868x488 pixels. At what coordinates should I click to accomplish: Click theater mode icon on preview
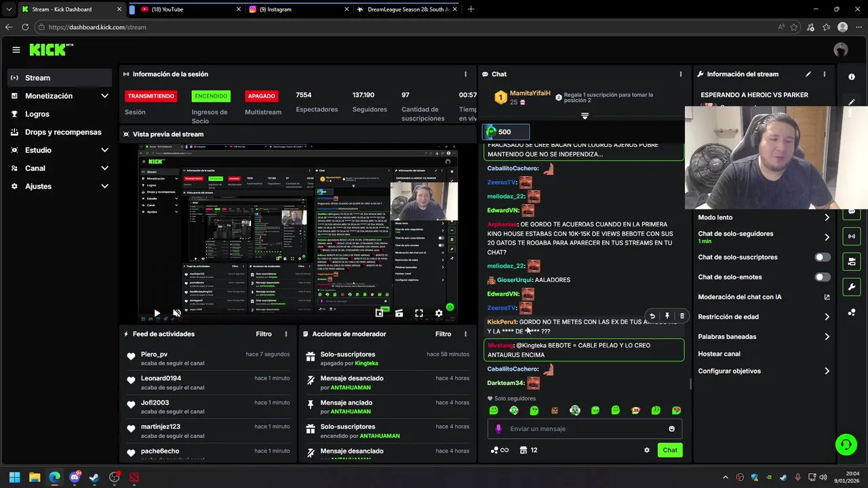[x=399, y=313]
